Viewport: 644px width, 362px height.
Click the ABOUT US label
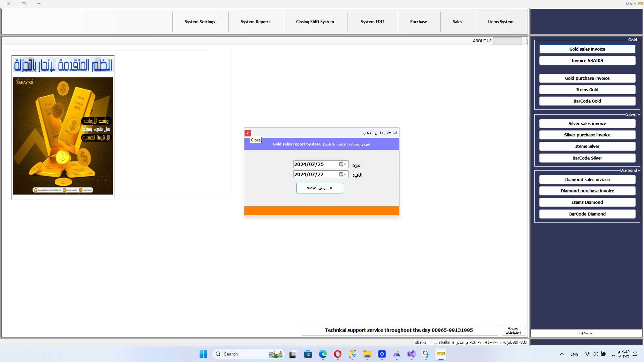tap(482, 41)
